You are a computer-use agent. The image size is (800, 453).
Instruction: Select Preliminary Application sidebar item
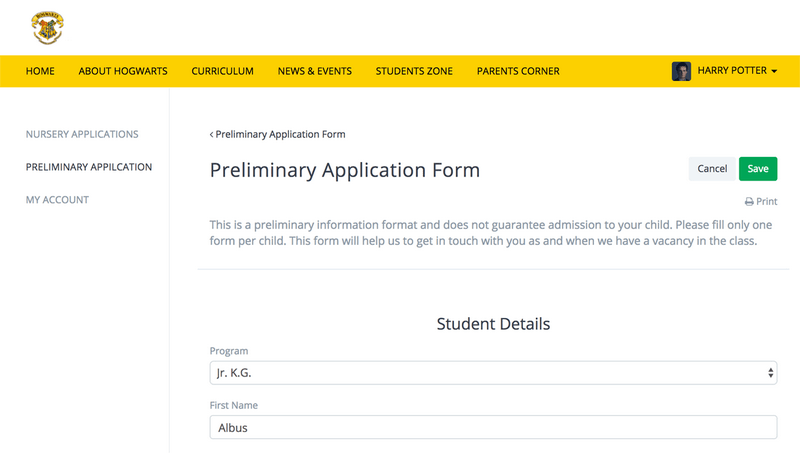[x=89, y=167]
